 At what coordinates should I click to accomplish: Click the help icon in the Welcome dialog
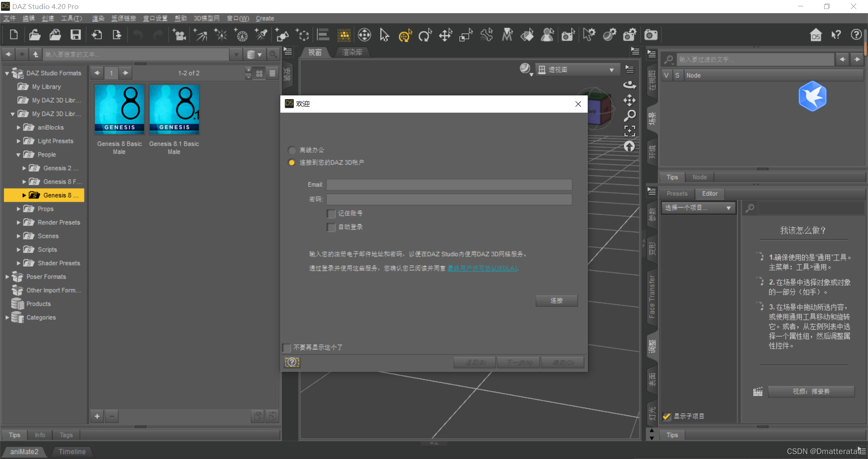coord(292,362)
